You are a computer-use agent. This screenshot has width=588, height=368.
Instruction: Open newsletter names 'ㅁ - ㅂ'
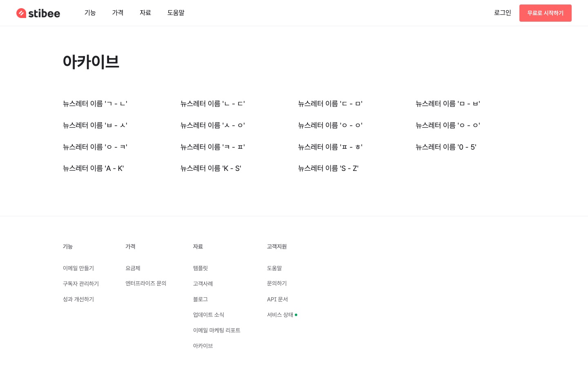tap(448, 104)
